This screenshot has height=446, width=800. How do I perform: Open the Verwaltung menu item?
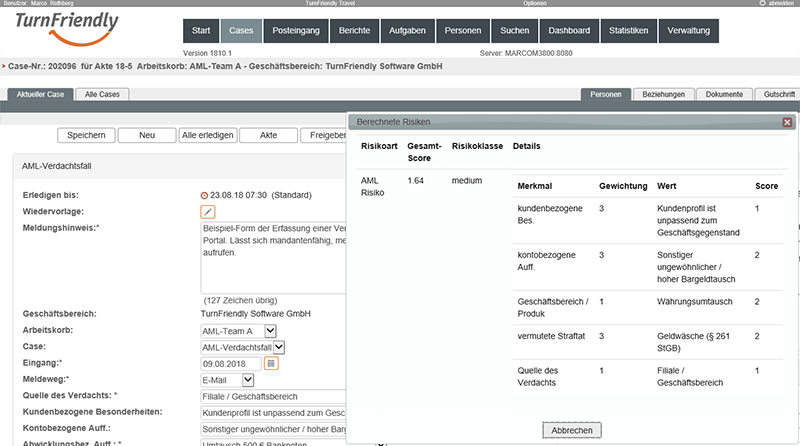(x=689, y=31)
